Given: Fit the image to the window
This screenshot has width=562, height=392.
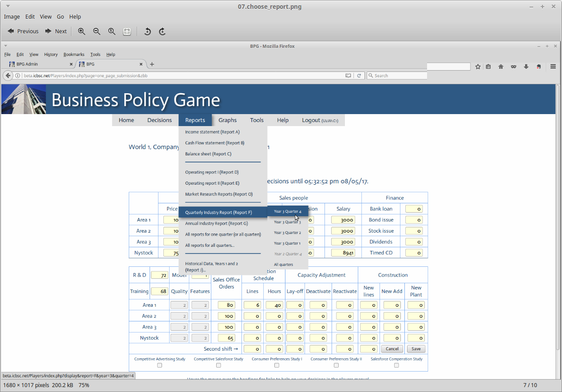Looking at the screenshot, I should (127, 31).
